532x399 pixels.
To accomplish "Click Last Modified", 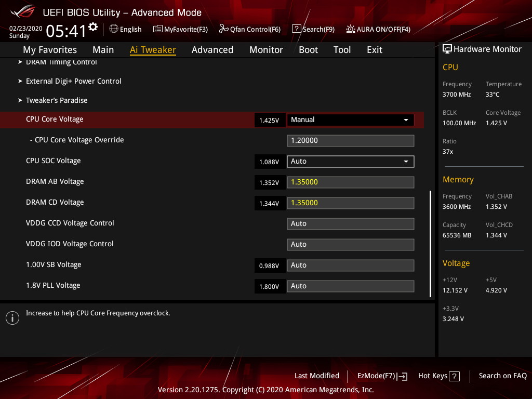I will (x=317, y=376).
